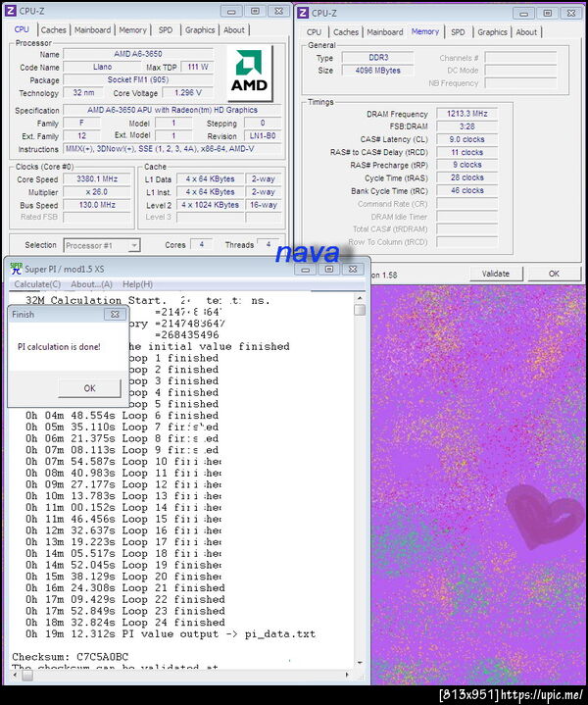Switch to Memory tab in left CPU-Z window

(132, 30)
